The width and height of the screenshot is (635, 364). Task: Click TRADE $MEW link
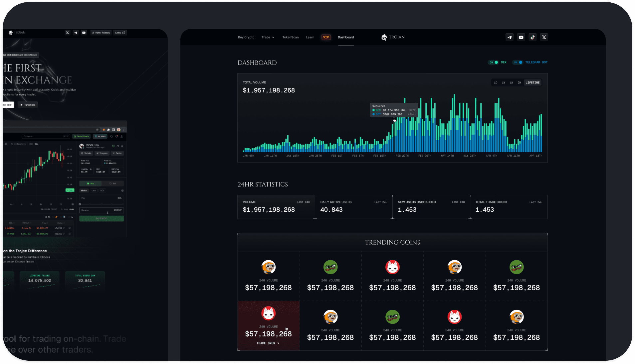coord(268,343)
